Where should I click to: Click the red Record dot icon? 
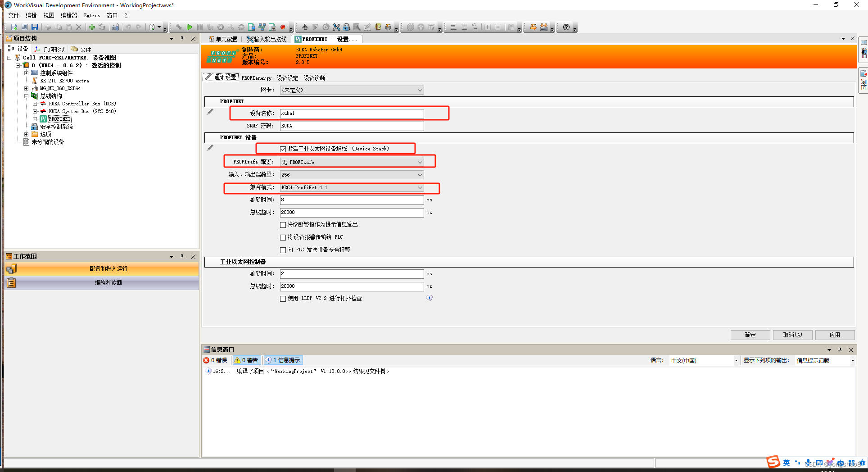(x=283, y=27)
